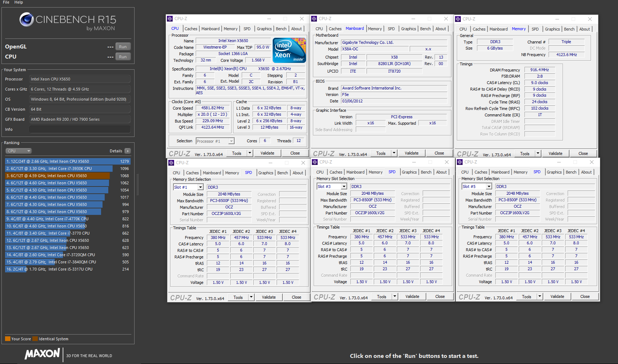Click the CPU-Z title icon of the Gigabyte motherboard window

click(314, 19)
